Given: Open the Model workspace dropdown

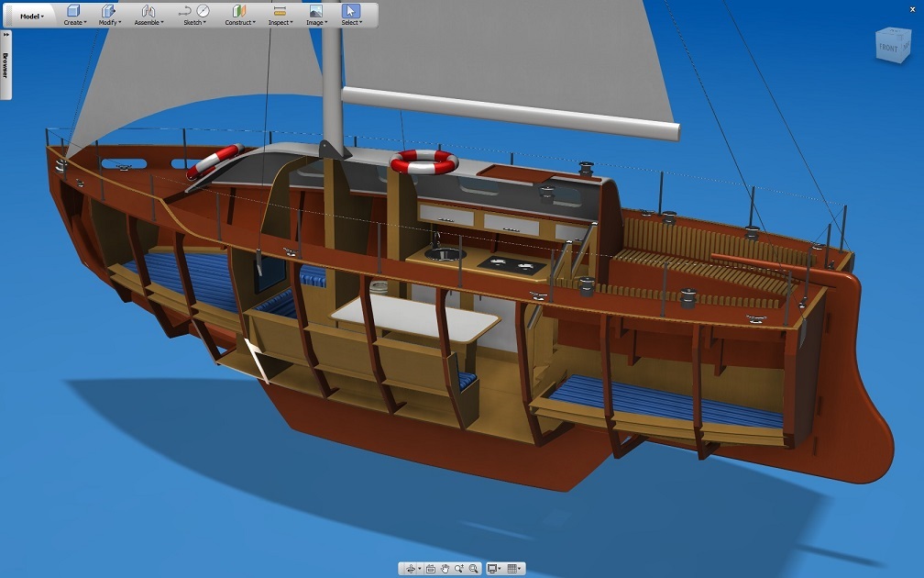Looking at the screenshot, I should tap(32, 16).
